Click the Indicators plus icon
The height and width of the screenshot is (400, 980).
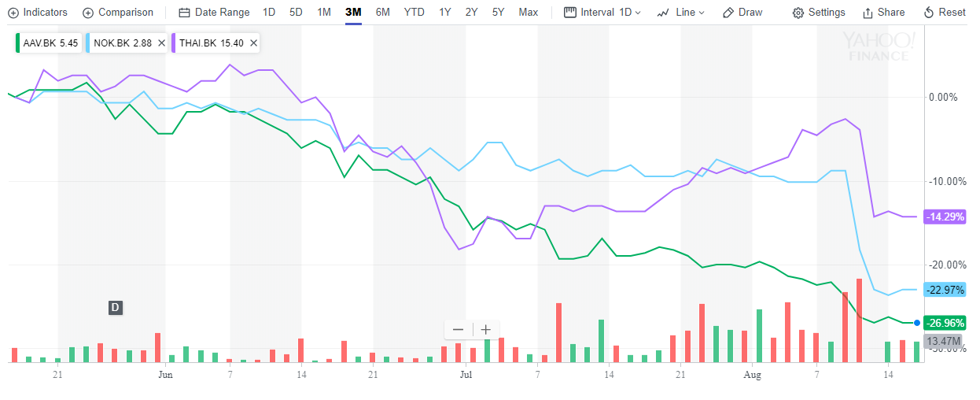[x=13, y=13]
